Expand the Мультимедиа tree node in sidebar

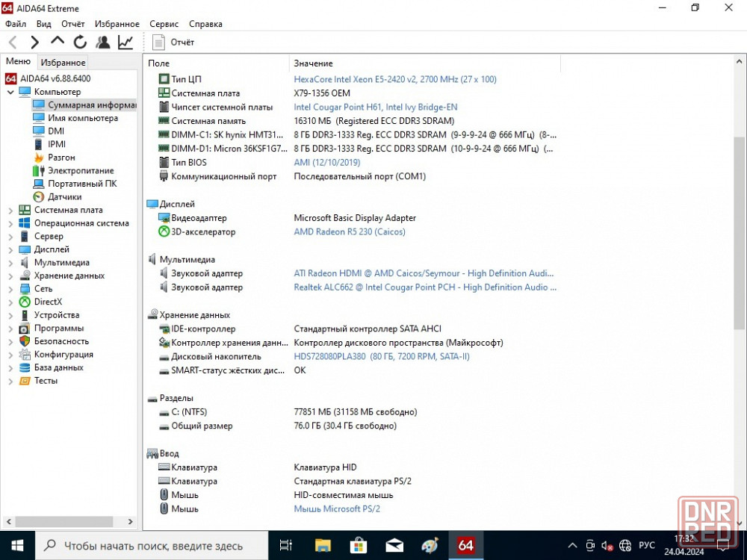point(10,262)
